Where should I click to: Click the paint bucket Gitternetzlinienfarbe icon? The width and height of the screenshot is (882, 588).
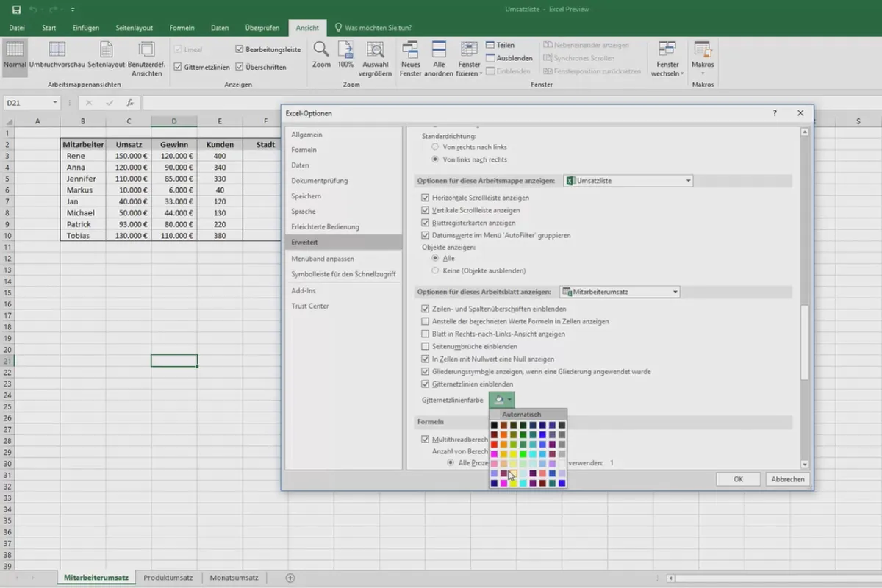pyautogui.click(x=500, y=400)
